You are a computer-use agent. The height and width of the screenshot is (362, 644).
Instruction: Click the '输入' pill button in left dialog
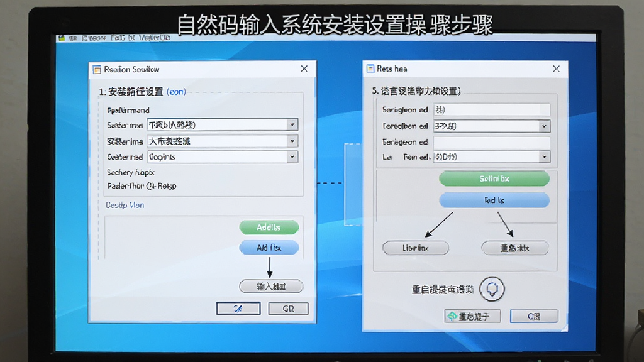271,287
